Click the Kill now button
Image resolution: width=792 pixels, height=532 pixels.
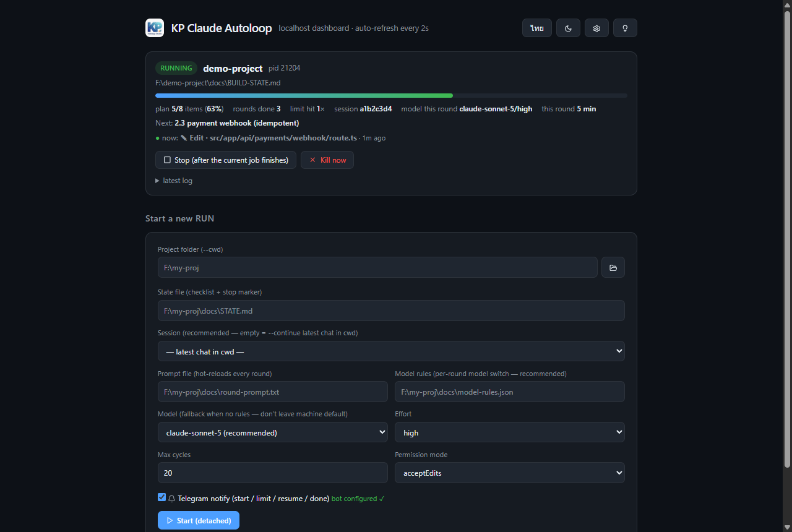(x=327, y=160)
